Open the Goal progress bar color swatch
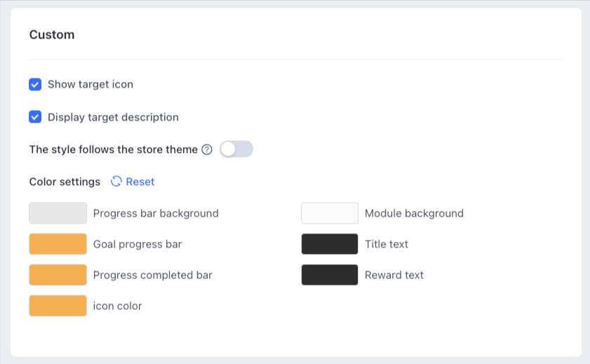The height and width of the screenshot is (364, 590). point(58,244)
